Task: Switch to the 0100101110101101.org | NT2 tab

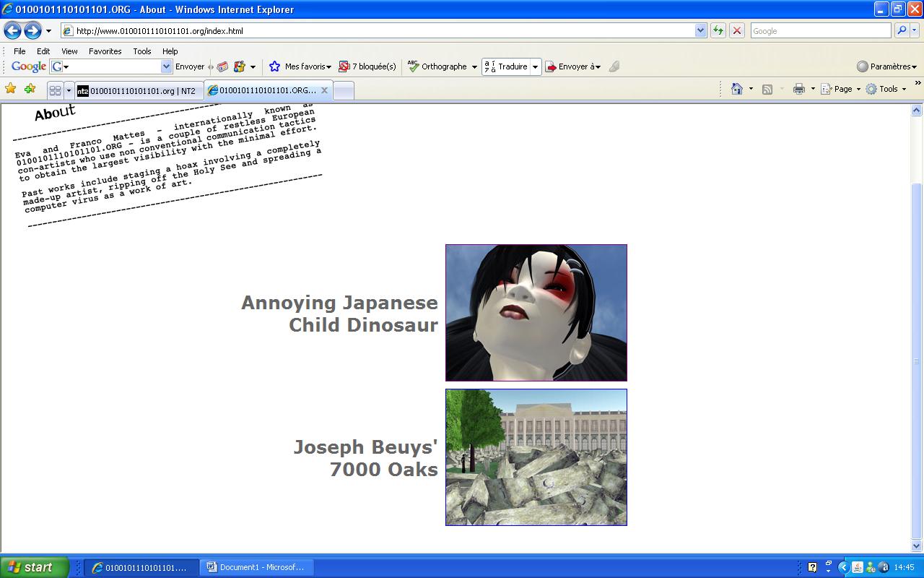Action: [x=139, y=90]
